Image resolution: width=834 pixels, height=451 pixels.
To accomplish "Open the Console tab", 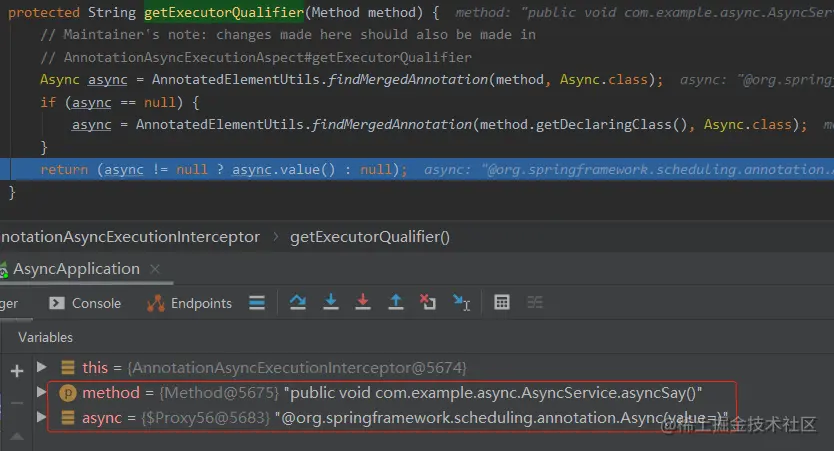I will tap(85, 303).
